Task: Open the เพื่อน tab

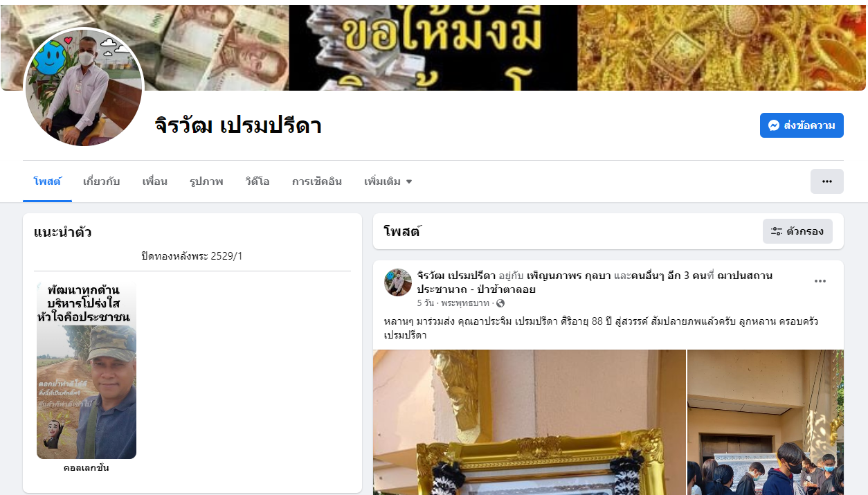Action: click(154, 181)
